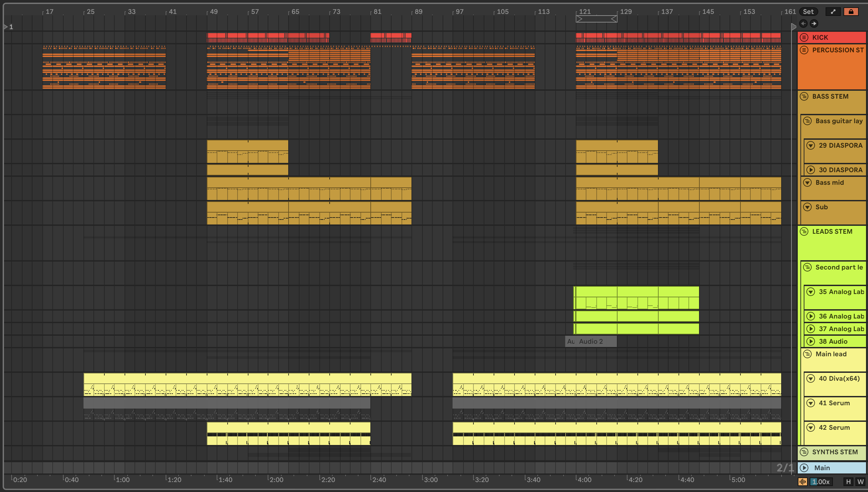Select the LEADS STEM track header
The image size is (868, 492).
(x=832, y=243)
